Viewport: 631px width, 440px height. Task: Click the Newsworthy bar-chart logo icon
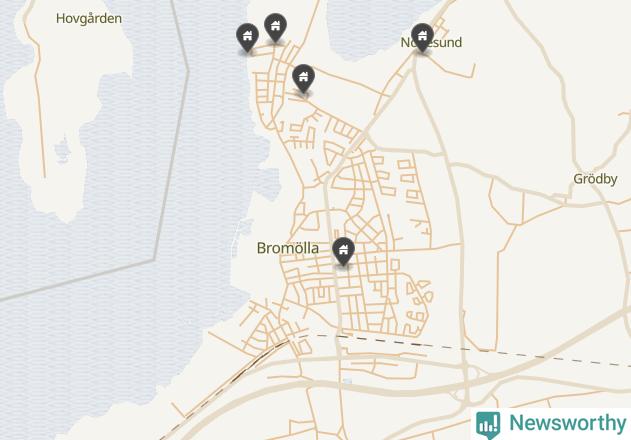(488, 425)
